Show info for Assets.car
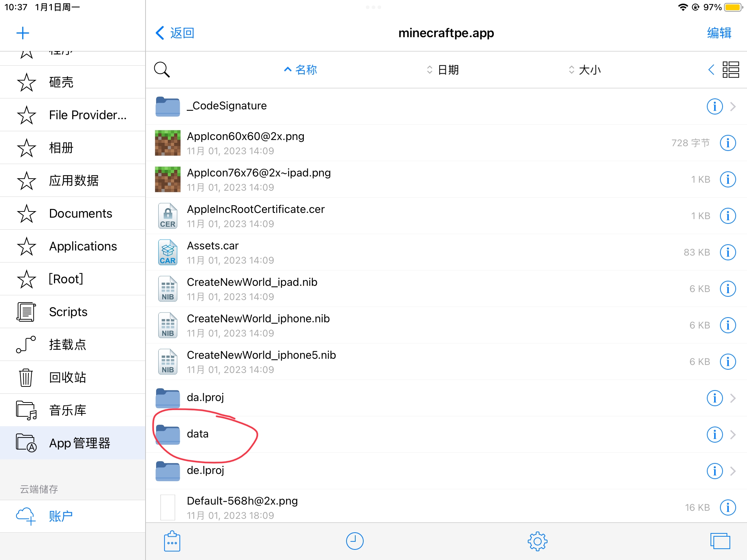The width and height of the screenshot is (747, 560). point(728,252)
